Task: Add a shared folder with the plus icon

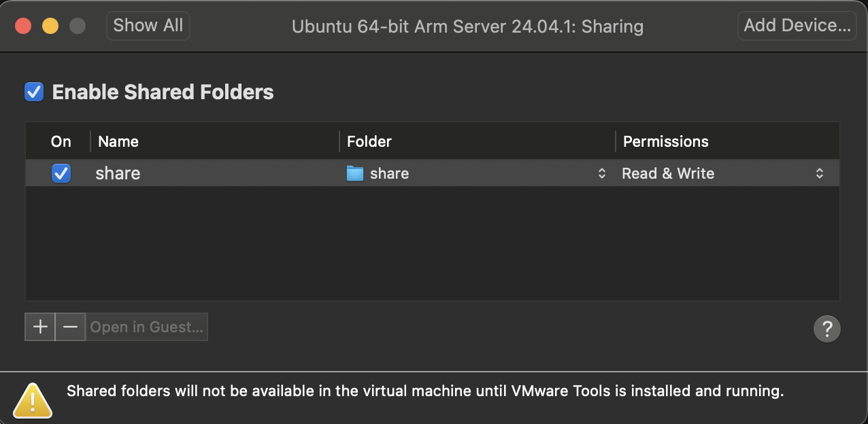Action: (39, 327)
